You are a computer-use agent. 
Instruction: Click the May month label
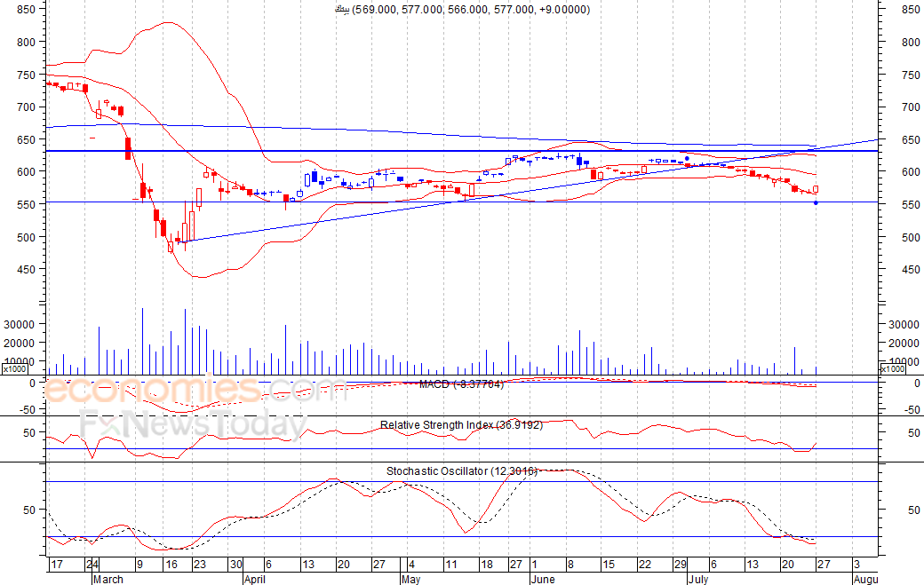click(x=410, y=579)
